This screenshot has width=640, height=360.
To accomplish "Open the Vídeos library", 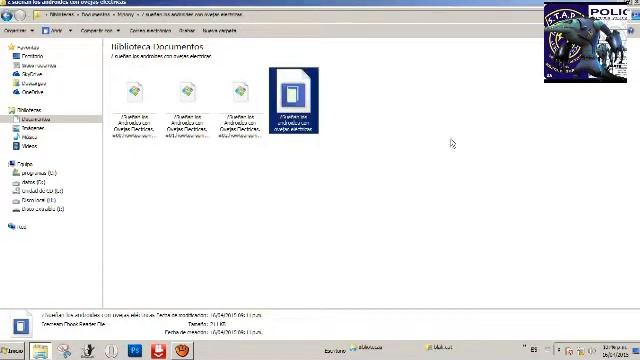I will pyautogui.click(x=25, y=146).
